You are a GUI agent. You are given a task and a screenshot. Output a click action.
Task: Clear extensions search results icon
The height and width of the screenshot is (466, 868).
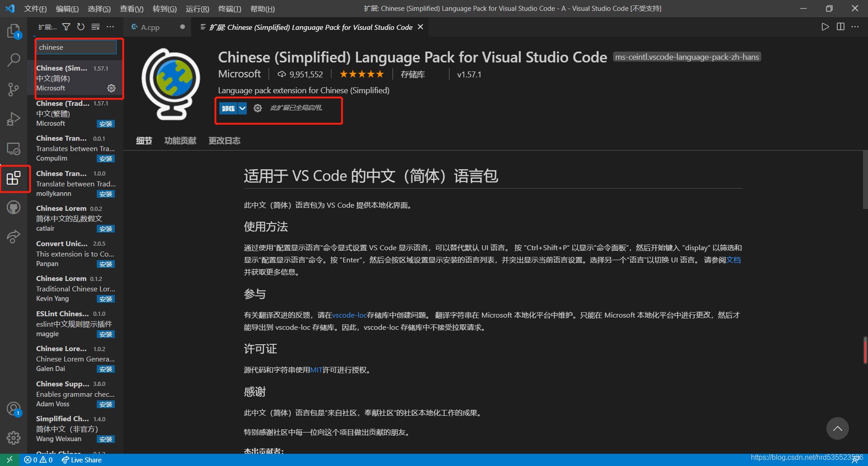[95, 27]
